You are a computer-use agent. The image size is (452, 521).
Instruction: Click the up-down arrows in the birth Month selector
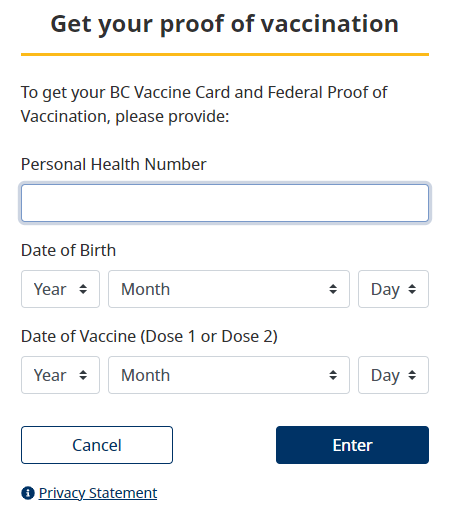333,289
